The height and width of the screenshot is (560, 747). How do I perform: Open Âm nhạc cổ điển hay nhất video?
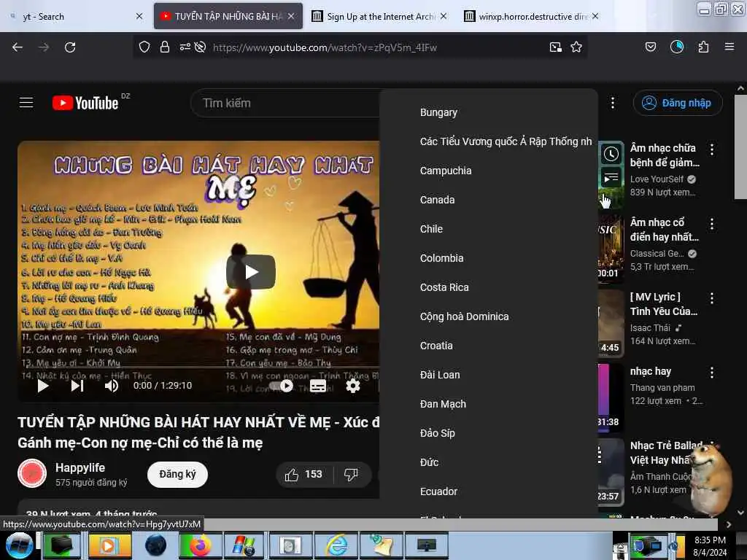coord(664,230)
